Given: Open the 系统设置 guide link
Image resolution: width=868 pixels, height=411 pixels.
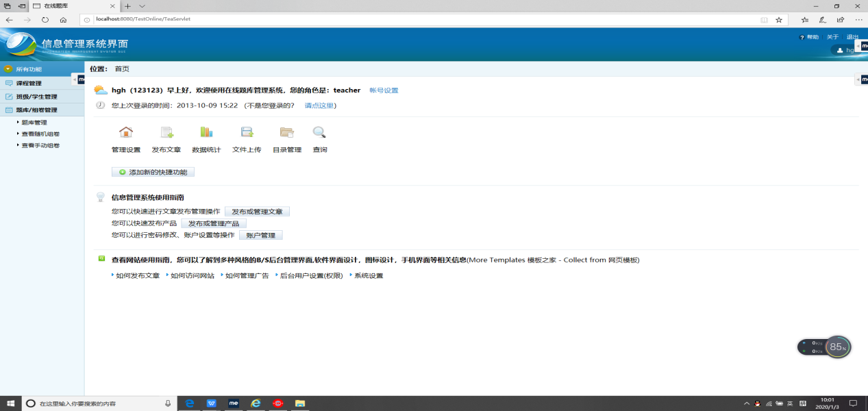Looking at the screenshot, I should click(x=369, y=275).
